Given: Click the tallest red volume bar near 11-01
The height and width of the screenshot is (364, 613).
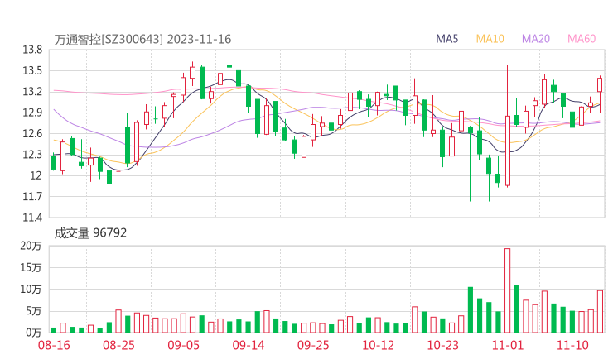Looking at the screenshot, I should click(508, 290).
